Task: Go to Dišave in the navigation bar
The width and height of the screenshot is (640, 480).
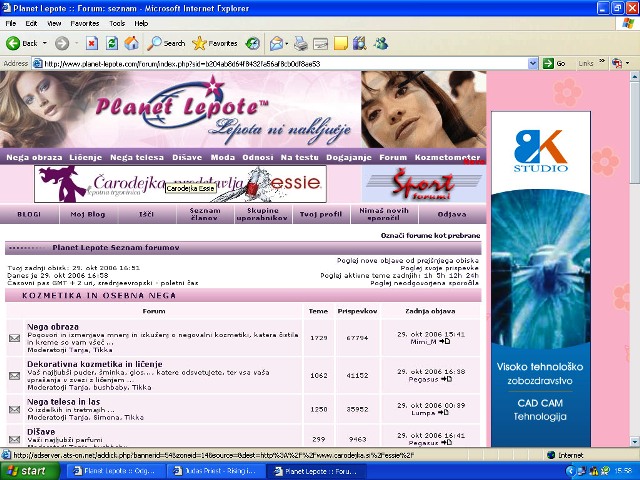Action: tap(187, 157)
